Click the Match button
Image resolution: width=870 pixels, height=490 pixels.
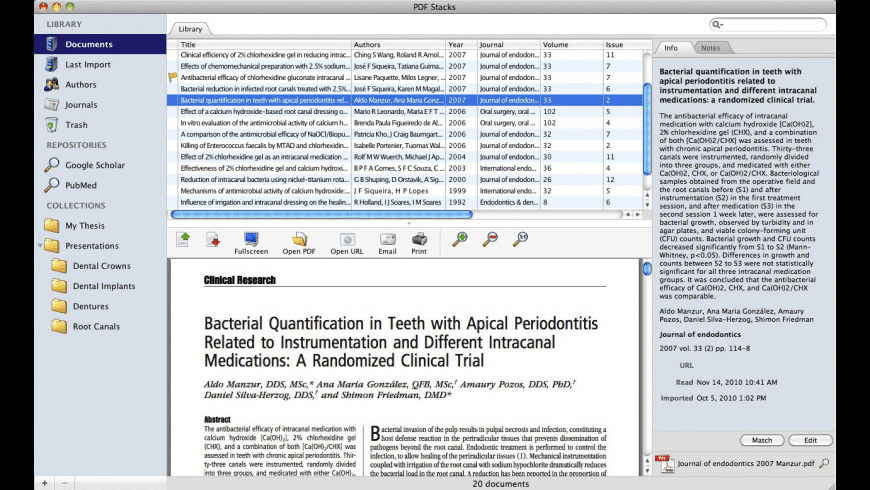point(762,440)
